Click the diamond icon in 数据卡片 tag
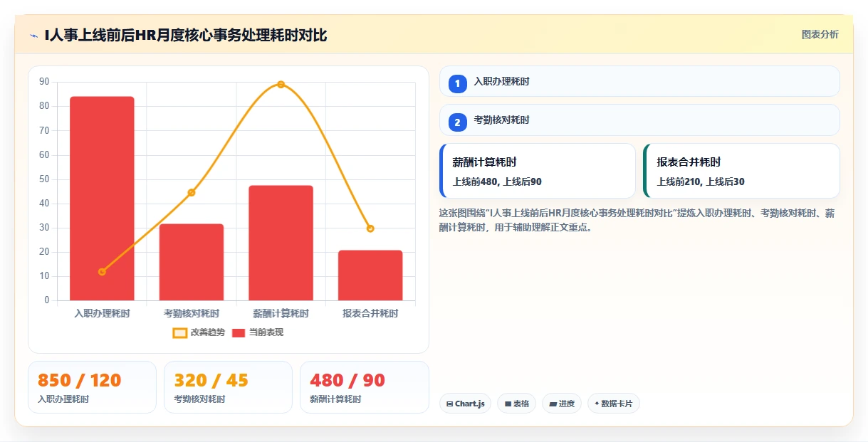 597,404
